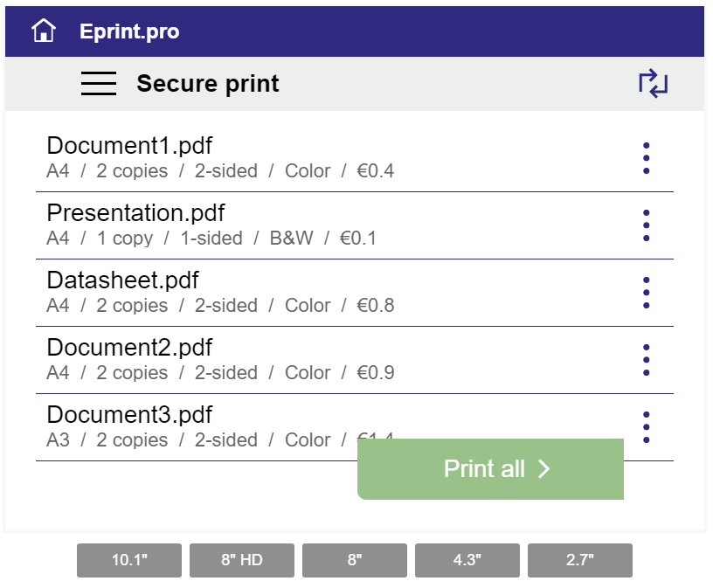Open three-dot menu for Document2.pdf
Image resolution: width=713 pixels, height=588 pixels.
[x=647, y=360]
